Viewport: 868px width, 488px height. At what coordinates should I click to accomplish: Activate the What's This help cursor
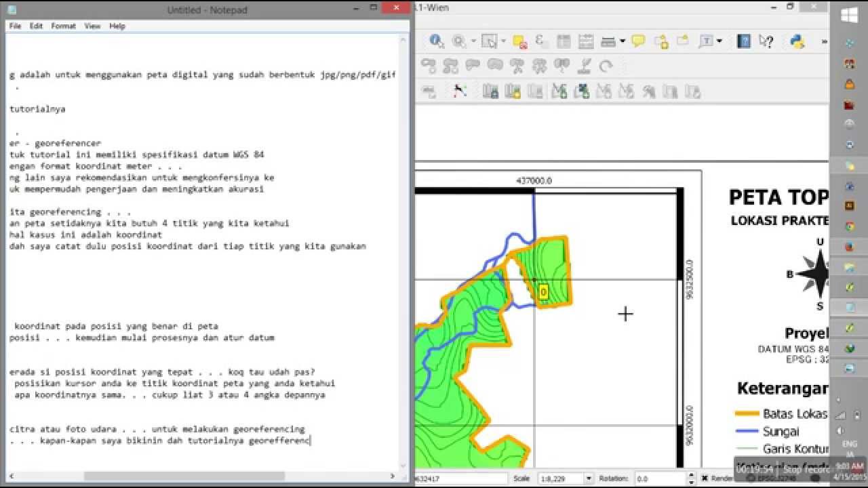(766, 41)
